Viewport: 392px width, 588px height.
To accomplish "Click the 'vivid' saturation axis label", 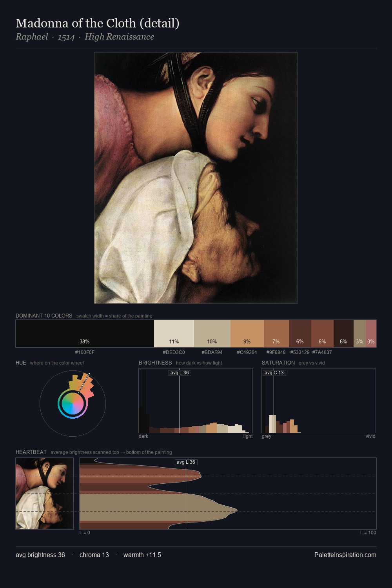I will [370, 436].
